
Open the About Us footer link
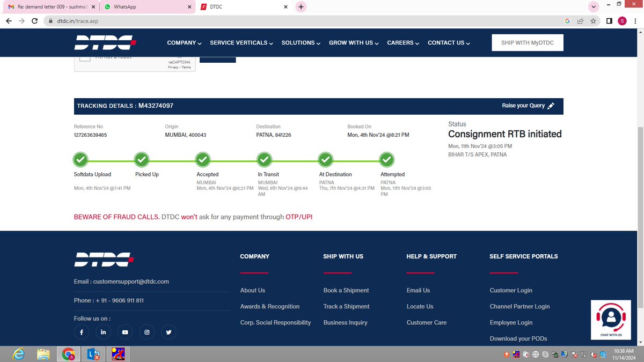click(253, 290)
